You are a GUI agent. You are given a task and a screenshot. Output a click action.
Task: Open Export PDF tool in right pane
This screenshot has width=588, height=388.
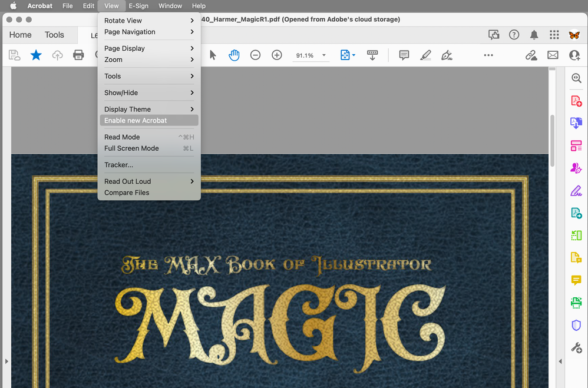tap(576, 123)
